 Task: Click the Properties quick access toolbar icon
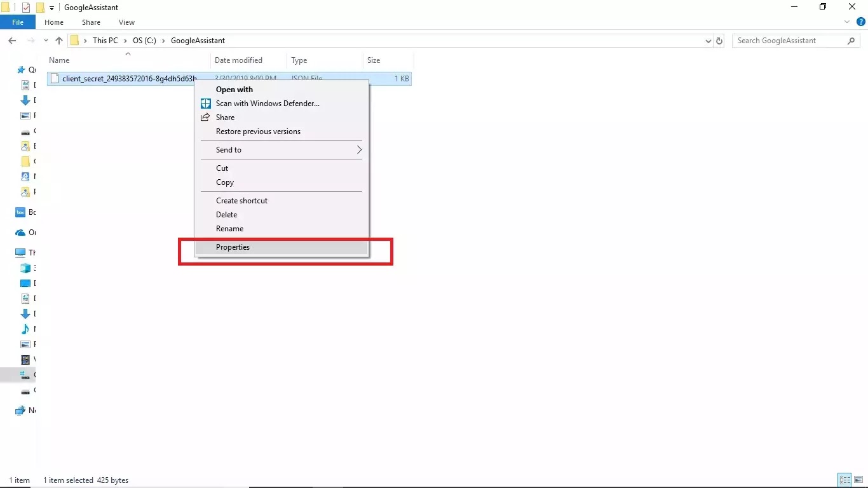(26, 8)
